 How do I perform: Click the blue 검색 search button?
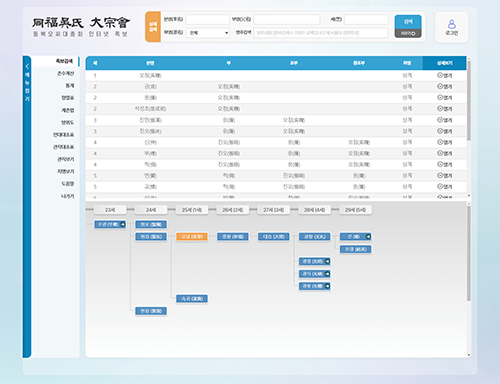click(408, 22)
